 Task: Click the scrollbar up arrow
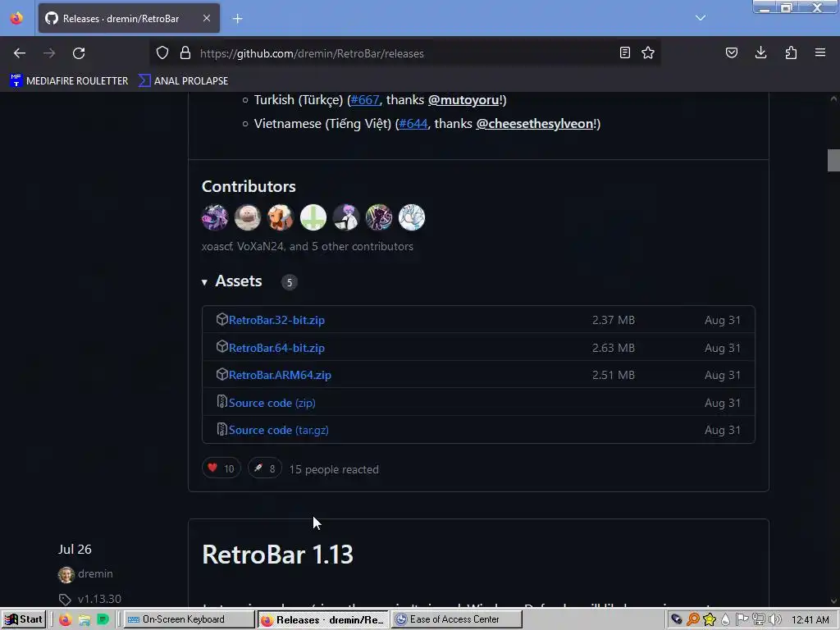coord(833,98)
